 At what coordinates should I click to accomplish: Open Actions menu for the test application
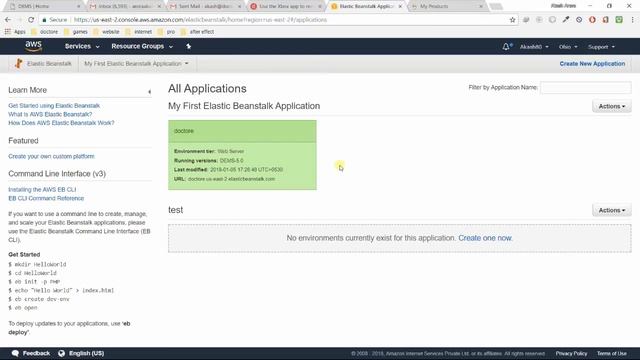coord(611,210)
